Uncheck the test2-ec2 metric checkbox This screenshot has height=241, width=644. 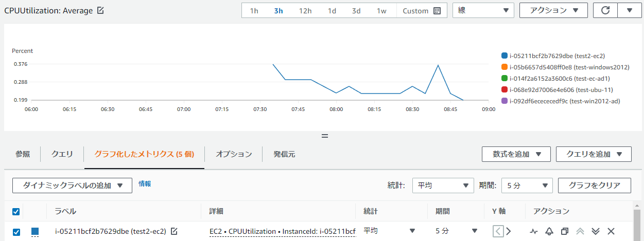(x=16, y=232)
